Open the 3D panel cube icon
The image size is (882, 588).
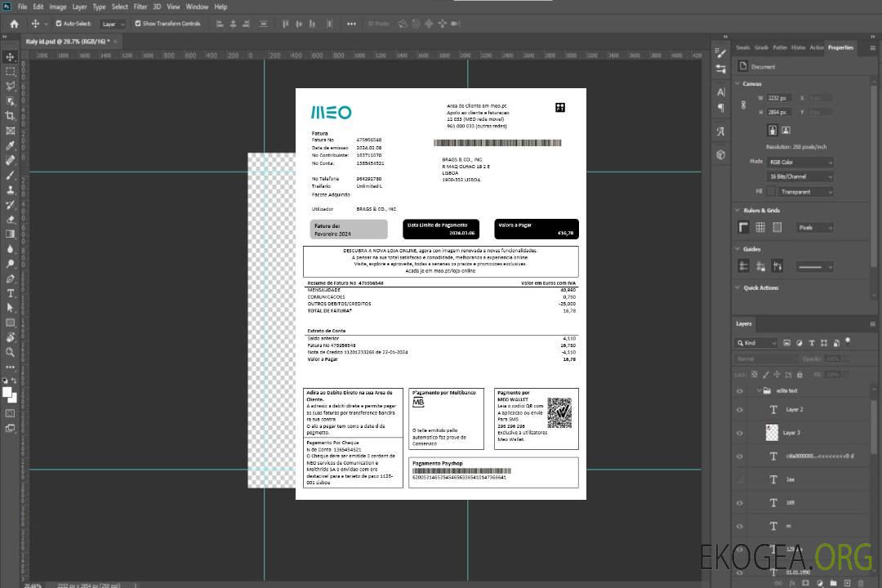(721, 154)
